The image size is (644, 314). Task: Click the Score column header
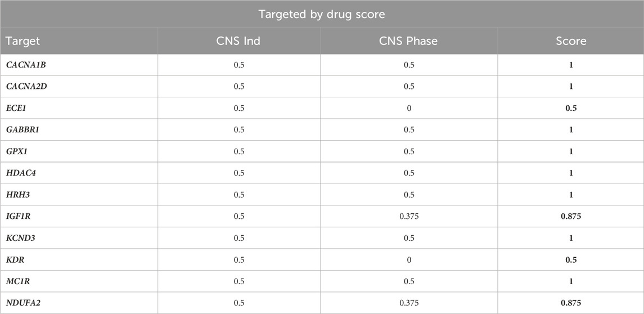(x=570, y=41)
